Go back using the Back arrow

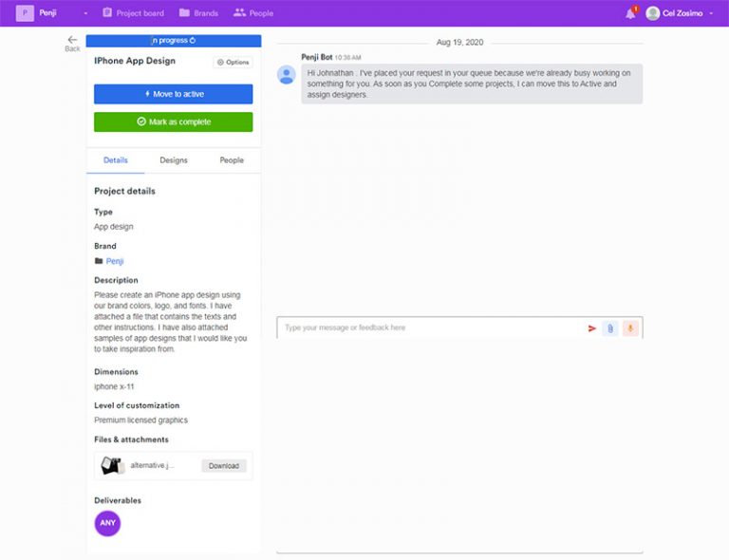coord(72,42)
